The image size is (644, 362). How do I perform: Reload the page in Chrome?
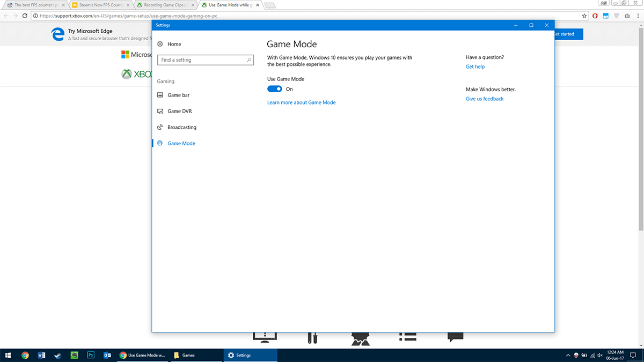pyautogui.click(x=25, y=16)
